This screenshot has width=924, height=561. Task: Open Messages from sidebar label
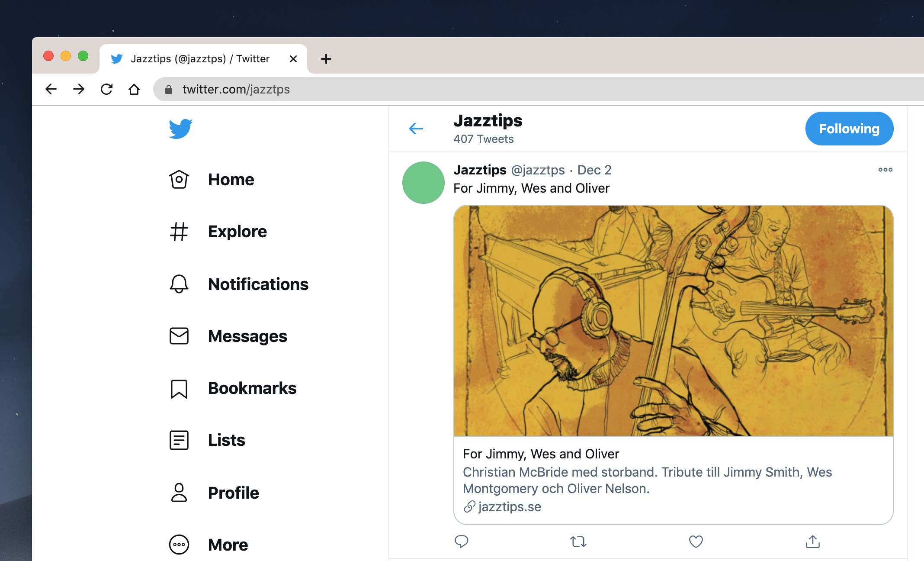[247, 336]
